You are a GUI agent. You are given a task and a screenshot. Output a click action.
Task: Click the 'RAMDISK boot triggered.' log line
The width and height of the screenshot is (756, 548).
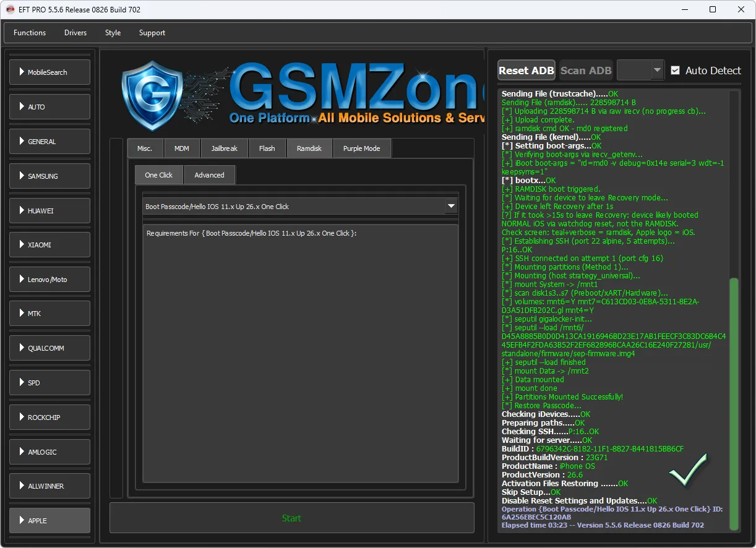[551, 189]
